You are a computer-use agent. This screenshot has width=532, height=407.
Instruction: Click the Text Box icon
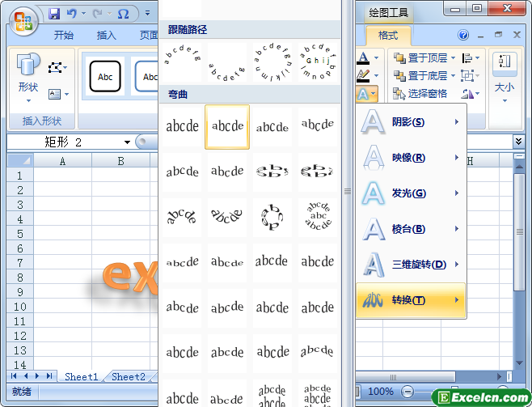pos(55,94)
